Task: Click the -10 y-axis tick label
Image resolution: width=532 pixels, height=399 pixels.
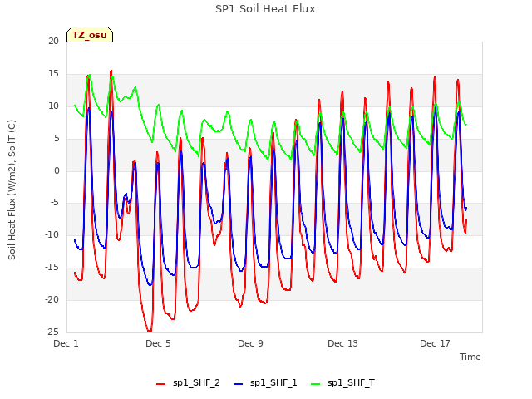Action: click(x=52, y=234)
